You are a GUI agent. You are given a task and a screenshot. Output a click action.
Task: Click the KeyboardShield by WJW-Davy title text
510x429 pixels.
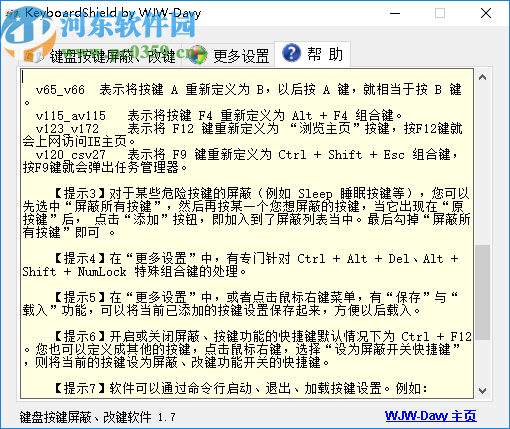click(x=113, y=13)
